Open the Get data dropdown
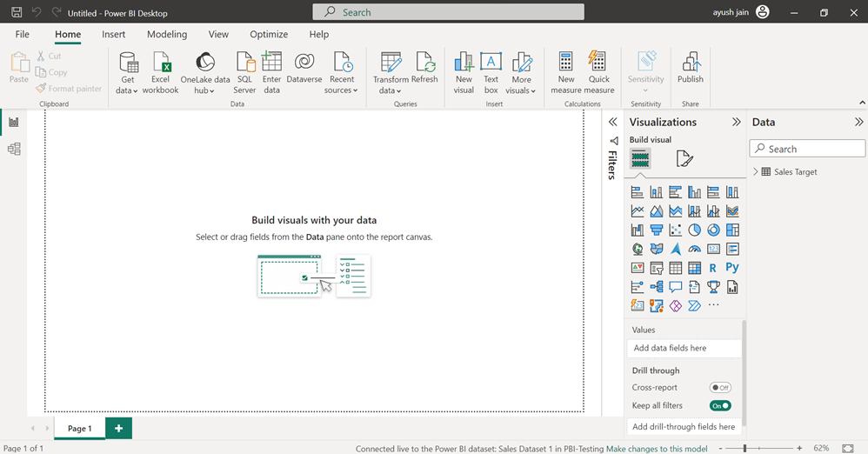Image resolution: width=868 pixels, height=454 pixels. click(127, 73)
